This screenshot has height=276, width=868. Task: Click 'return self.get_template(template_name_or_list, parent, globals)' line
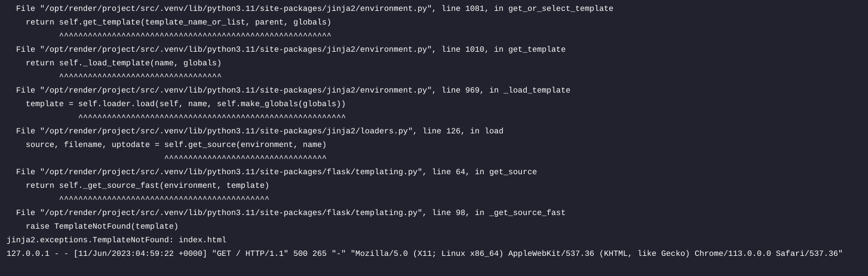(x=178, y=22)
